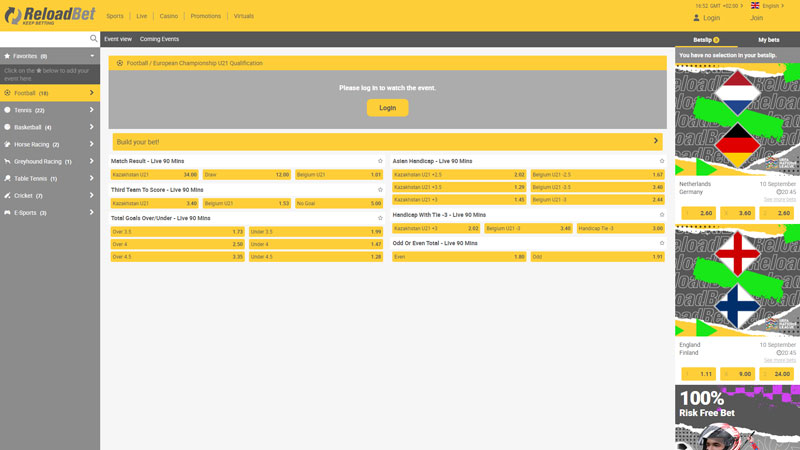Click the Tennis ball icon in sidebar
The height and width of the screenshot is (450, 800).
click(x=8, y=110)
